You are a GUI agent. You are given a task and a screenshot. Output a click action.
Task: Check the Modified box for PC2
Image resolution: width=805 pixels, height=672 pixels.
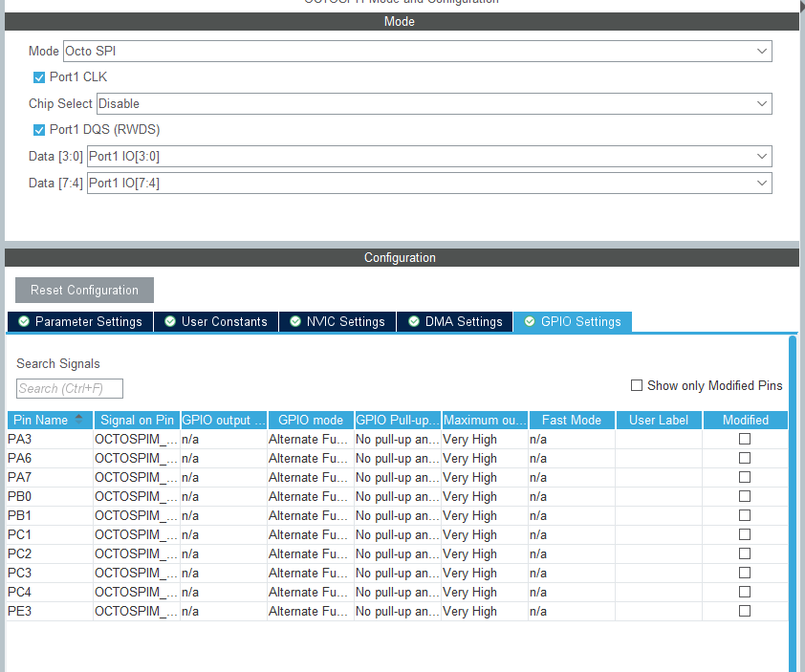point(745,553)
